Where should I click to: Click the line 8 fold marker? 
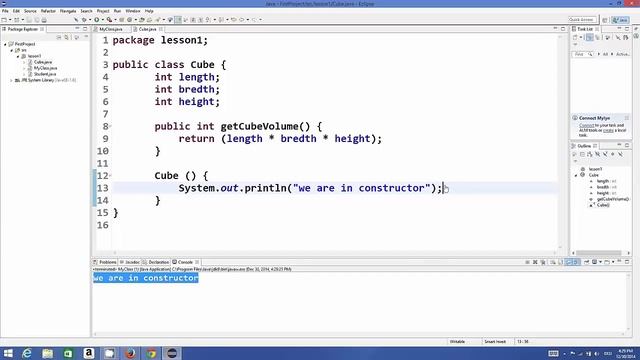click(110, 127)
